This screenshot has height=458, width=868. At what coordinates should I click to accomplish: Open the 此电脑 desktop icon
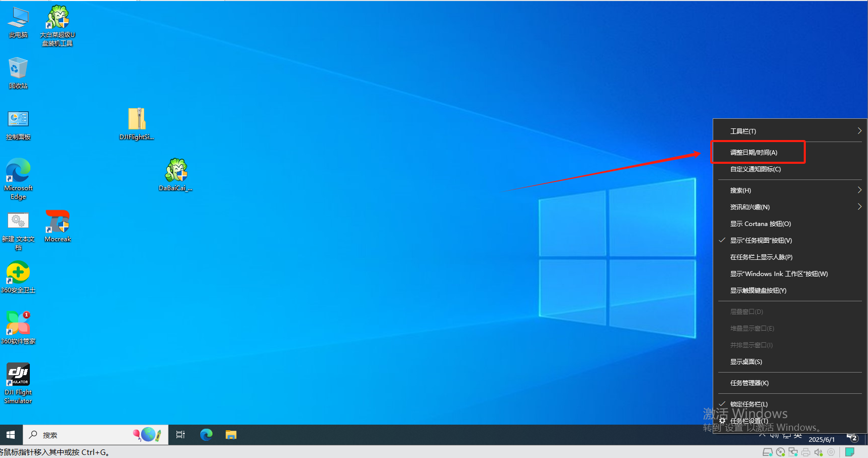(x=18, y=23)
